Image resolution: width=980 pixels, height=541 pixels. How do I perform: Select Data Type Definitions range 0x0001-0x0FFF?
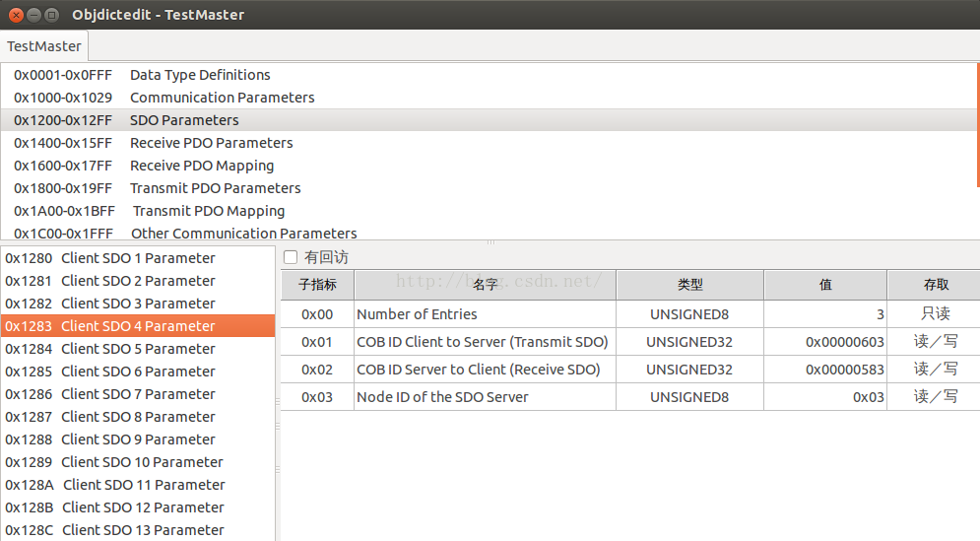(489, 75)
